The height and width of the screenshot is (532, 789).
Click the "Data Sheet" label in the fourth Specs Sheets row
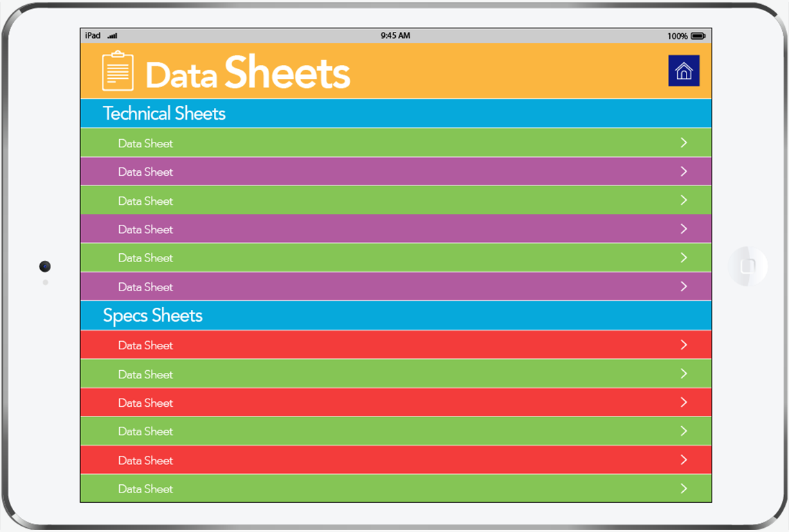145,432
